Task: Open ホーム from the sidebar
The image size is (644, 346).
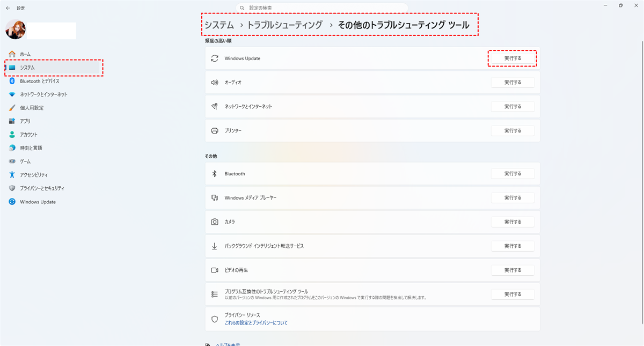Action: [25, 54]
